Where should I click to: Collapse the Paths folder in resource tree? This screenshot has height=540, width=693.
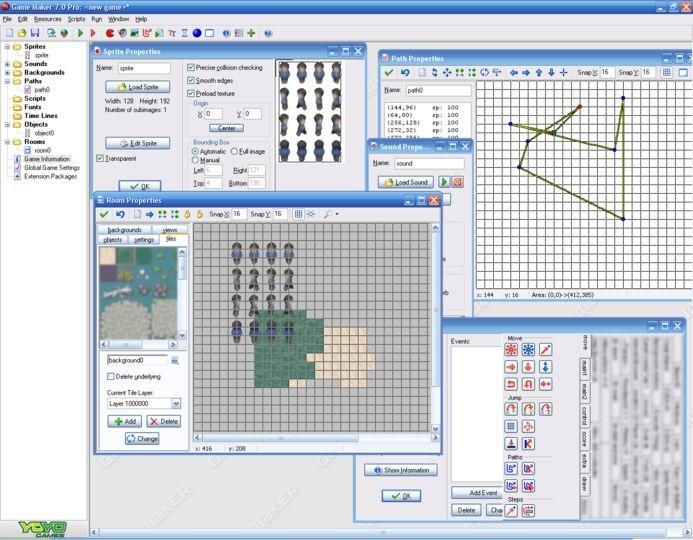click(8, 81)
